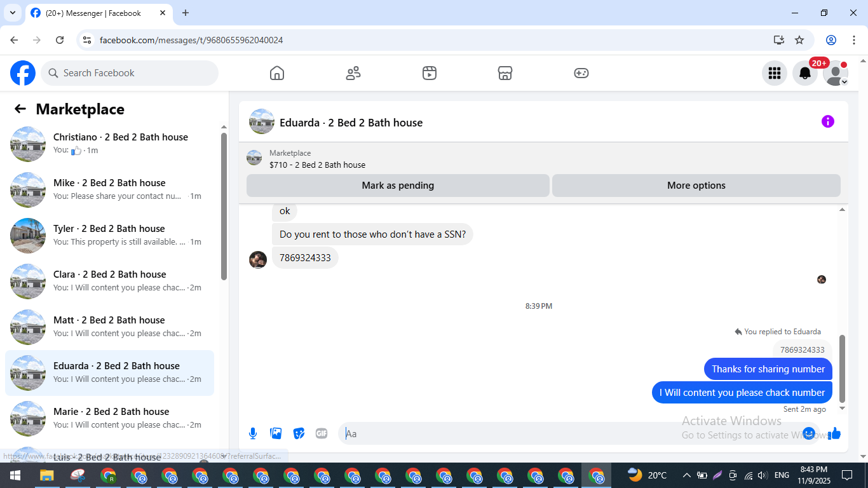Open the $710 - 2 Bed 2 Bath house listing
Image resolution: width=868 pixels, height=488 pixels.
point(317,165)
